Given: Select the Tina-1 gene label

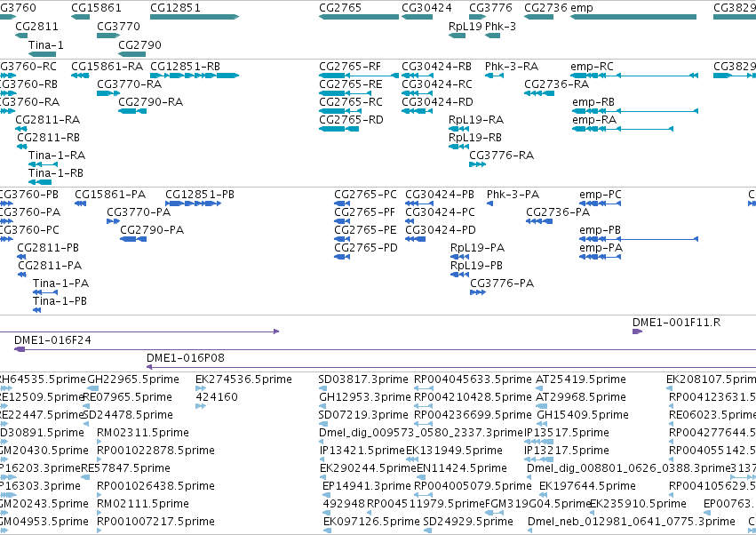Looking at the screenshot, I should [x=46, y=44].
